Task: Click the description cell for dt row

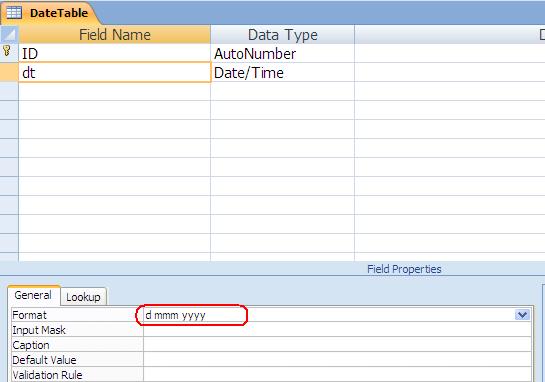Action: pyautogui.click(x=450, y=73)
